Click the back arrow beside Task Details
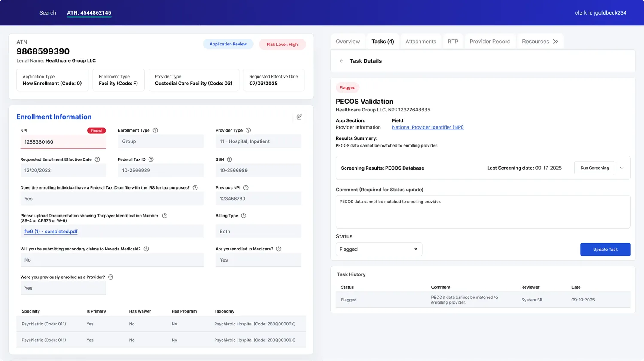 341,61
